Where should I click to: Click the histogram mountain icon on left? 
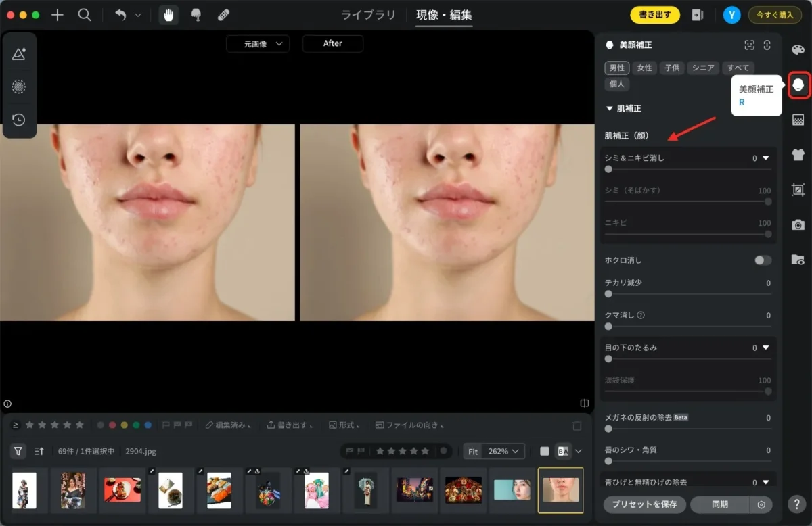[19, 54]
